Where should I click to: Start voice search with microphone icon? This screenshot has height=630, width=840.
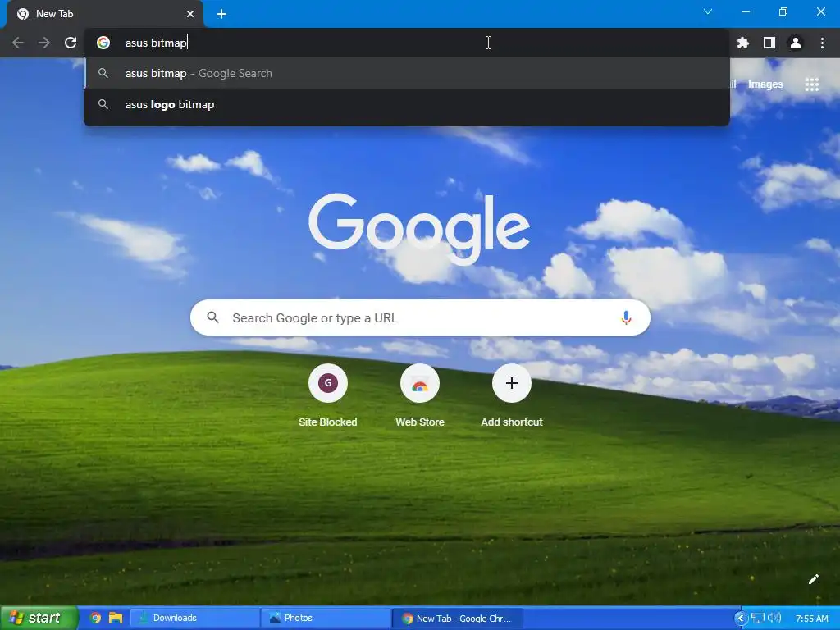point(626,317)
